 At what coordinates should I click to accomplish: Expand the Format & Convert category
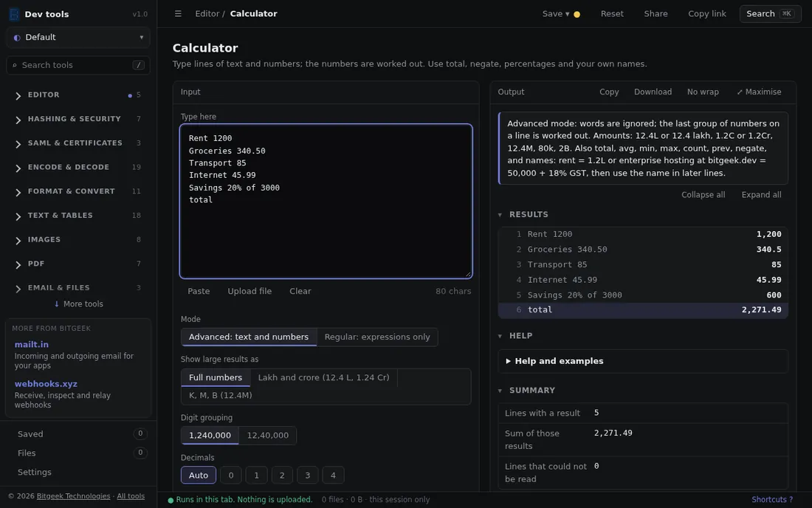[x=78, y=191]
